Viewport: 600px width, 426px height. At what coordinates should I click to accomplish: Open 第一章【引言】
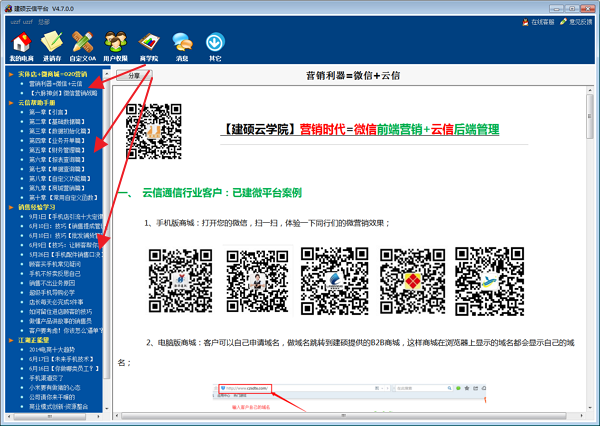[x=48, y=112]
